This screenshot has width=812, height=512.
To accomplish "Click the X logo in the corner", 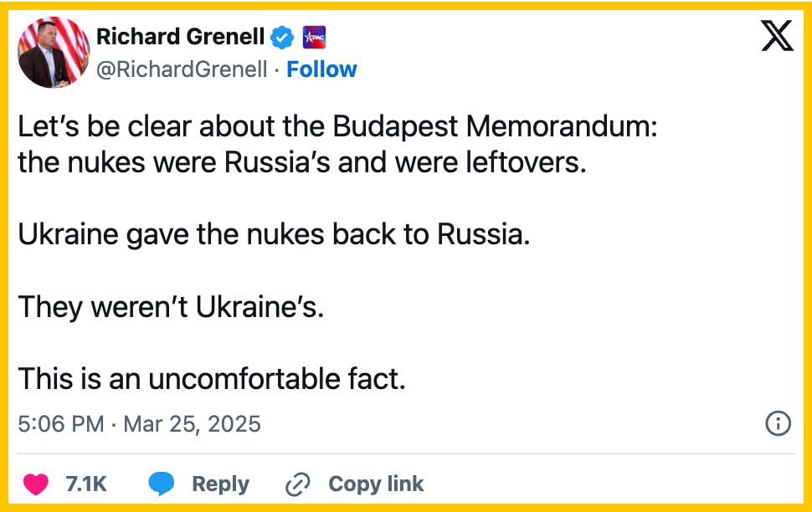I will coord(777,36).
